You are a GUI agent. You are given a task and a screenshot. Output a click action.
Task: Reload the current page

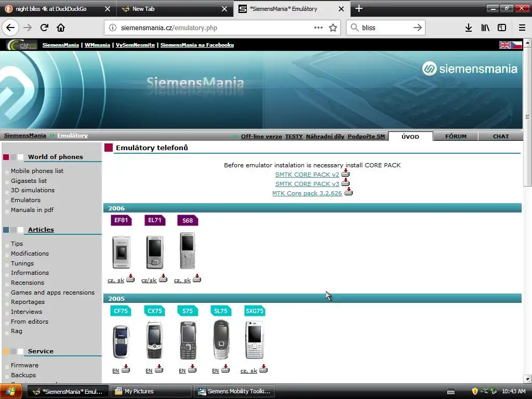(x=44, y=28)
